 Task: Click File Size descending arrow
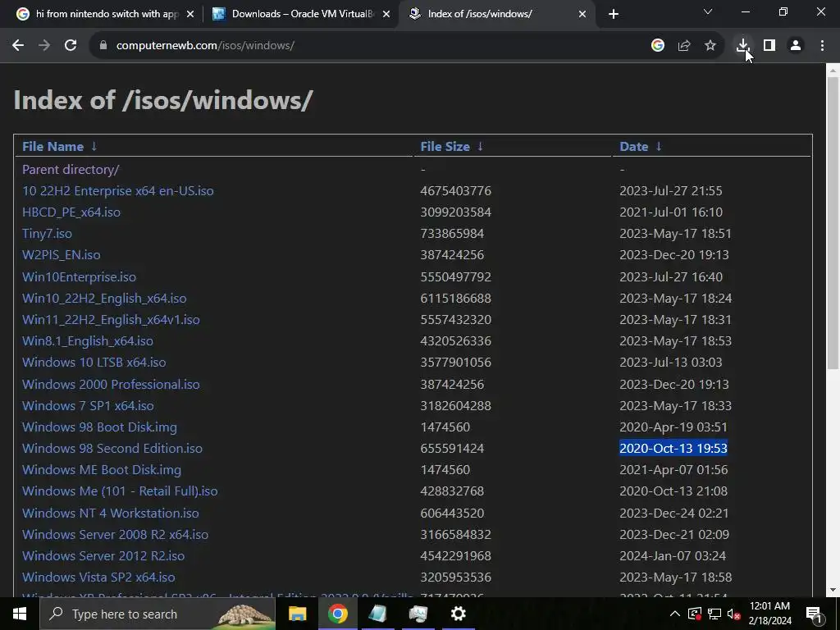pos(480,146)
